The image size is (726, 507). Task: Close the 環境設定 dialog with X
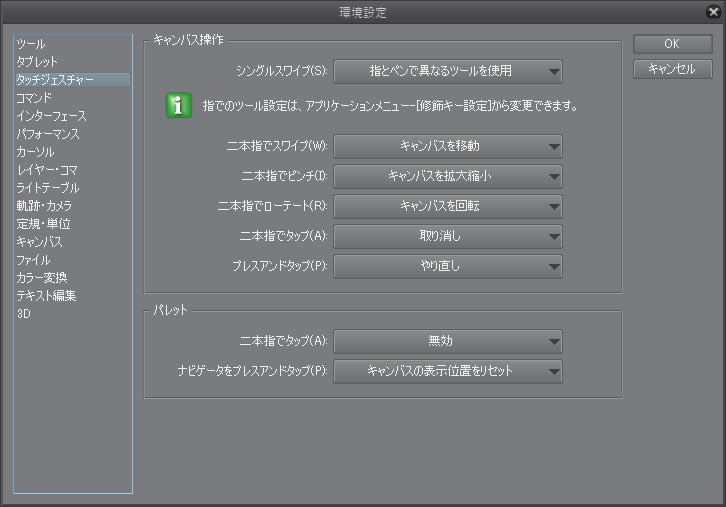click(713, 12)
